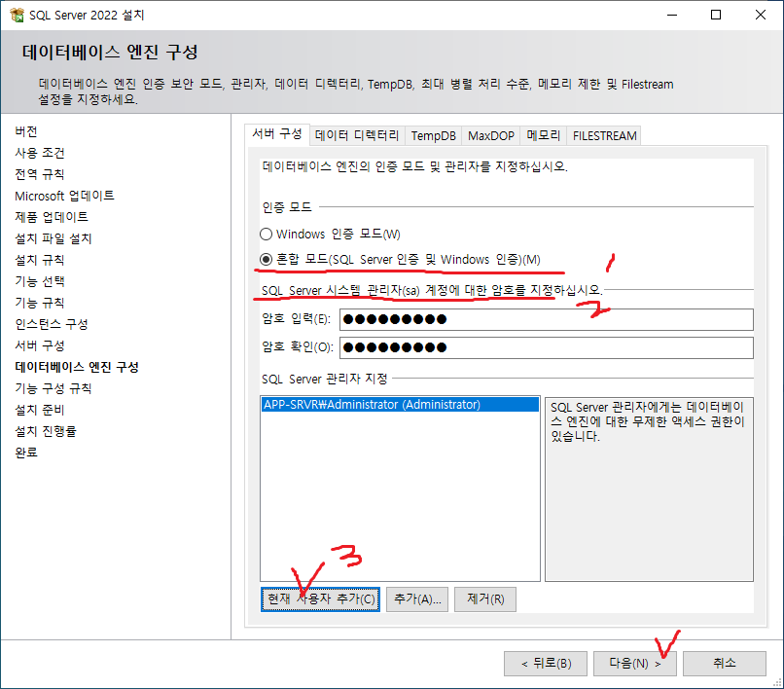Click 설치 파일 설치 step in sidebar
The height and width of the screenshot is (689, 784).
pos(53,238)
